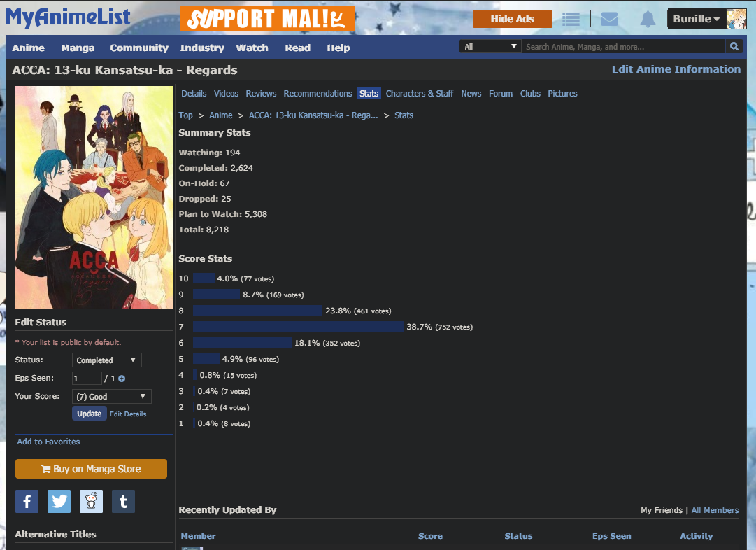Open the notifications bell icon
Image resolution: width=756 pixels, height=550 pixels.
648,19
